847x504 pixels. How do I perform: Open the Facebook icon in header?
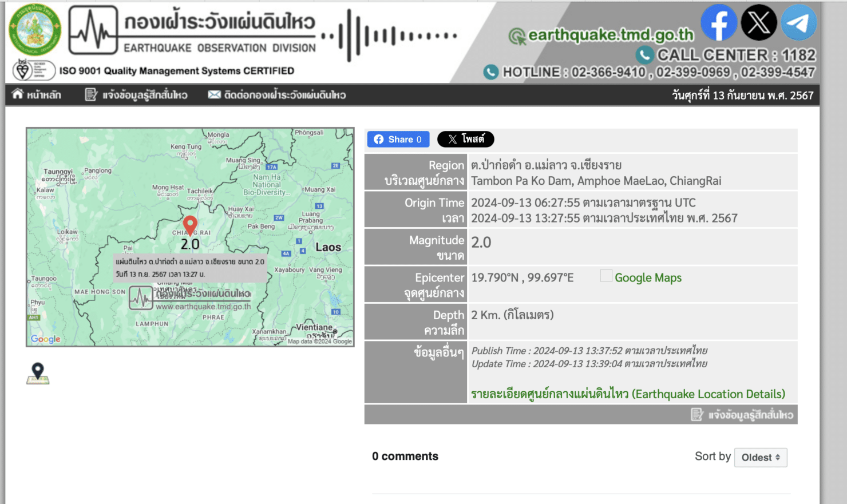(719, 23)
